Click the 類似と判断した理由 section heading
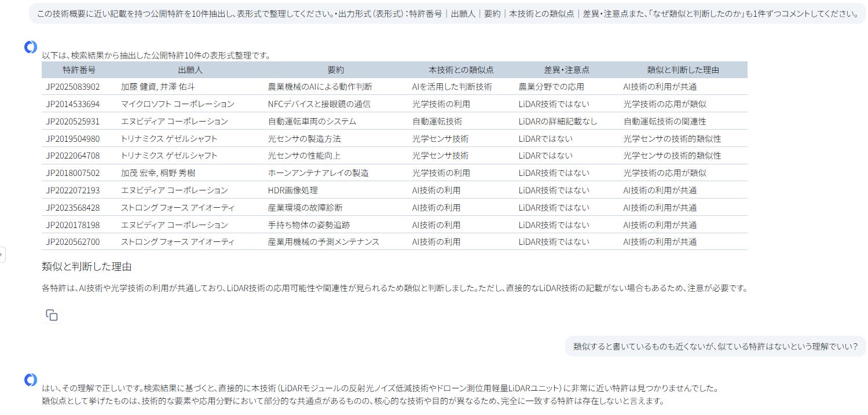This screenshot has width=868, height=415. click(x=87, y=267)
